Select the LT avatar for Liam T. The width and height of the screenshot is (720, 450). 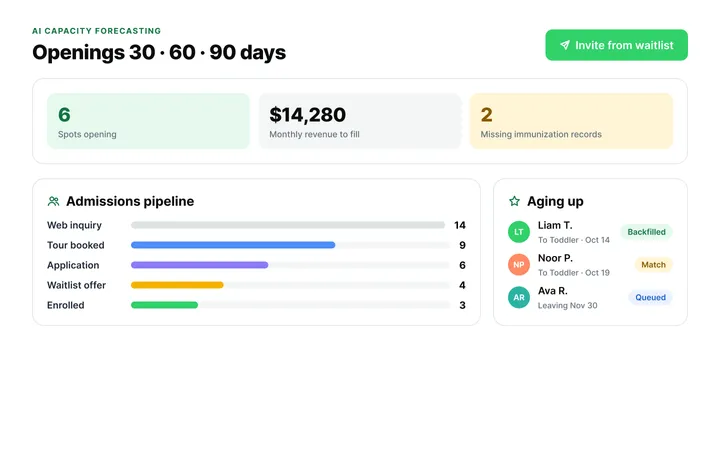click(x=519, y=232)
